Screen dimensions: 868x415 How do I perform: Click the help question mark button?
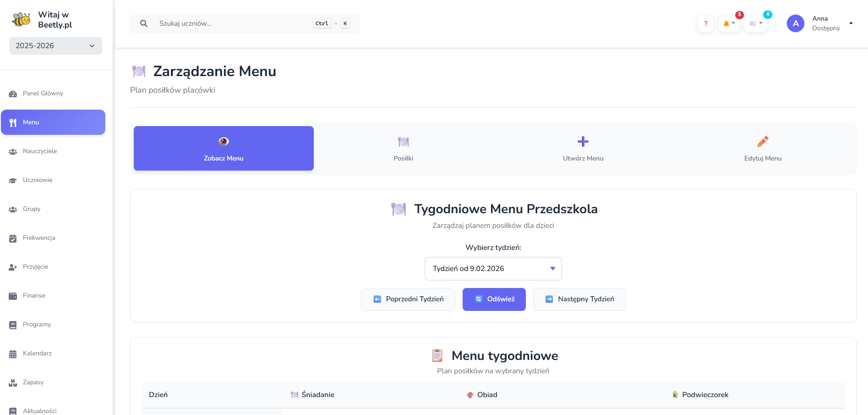[705, 23]
